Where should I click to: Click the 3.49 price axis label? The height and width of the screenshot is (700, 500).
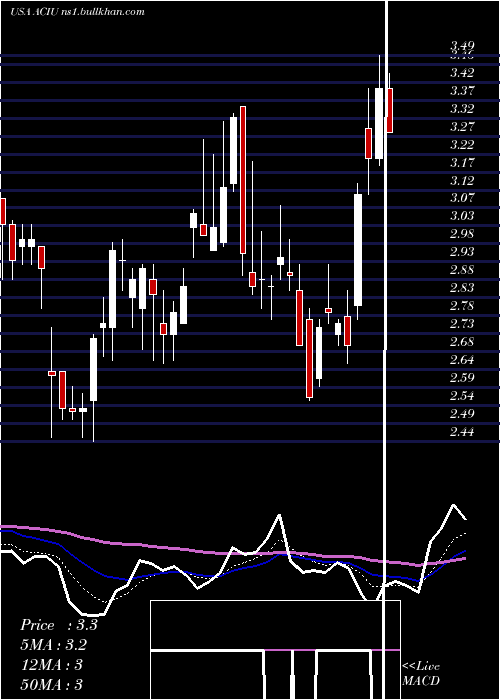pos(462,46)
